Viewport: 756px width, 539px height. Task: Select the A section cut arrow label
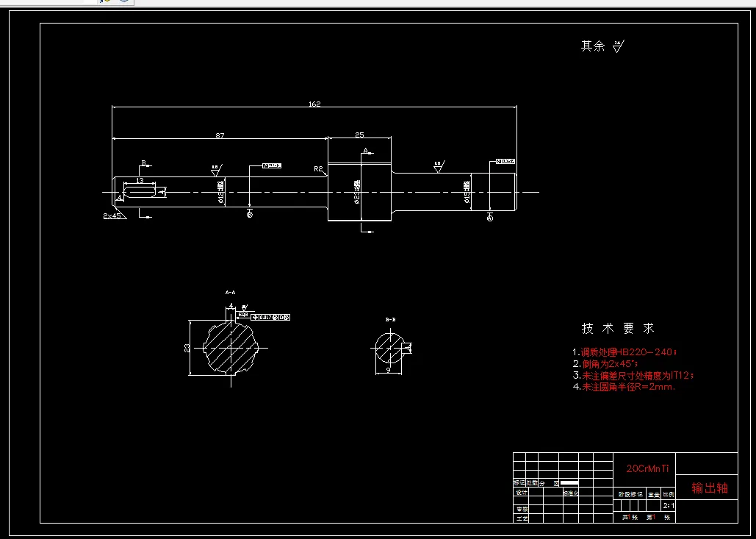click(x=366, y=151)
